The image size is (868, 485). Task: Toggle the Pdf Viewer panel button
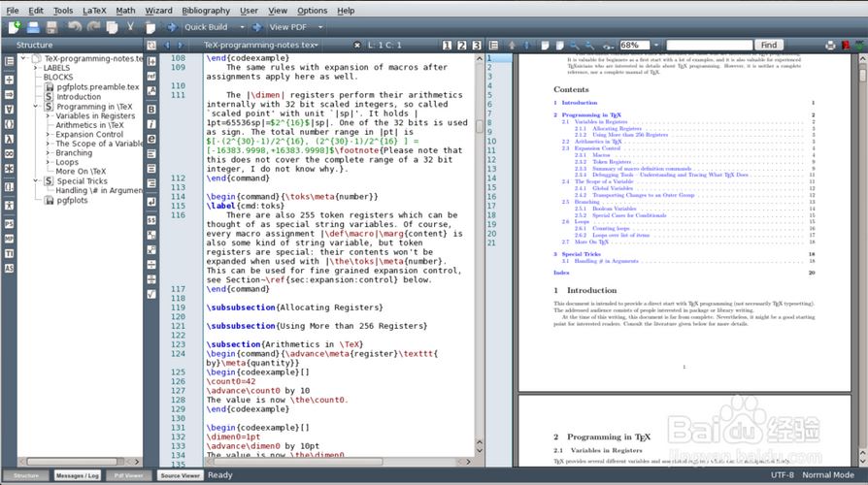tap(128, 475)
